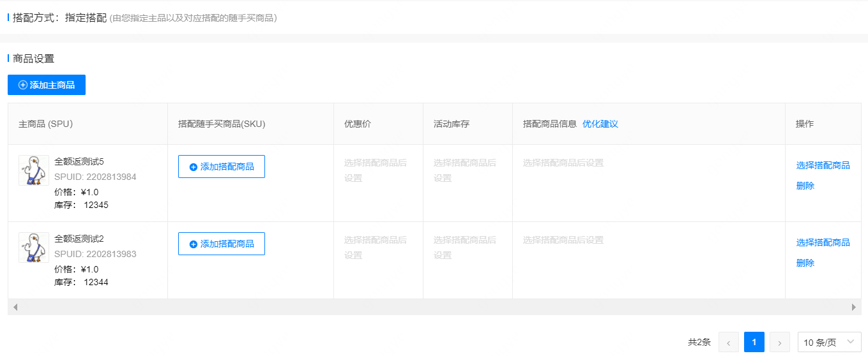Click the 添加主商品 button

click(47, 85)
